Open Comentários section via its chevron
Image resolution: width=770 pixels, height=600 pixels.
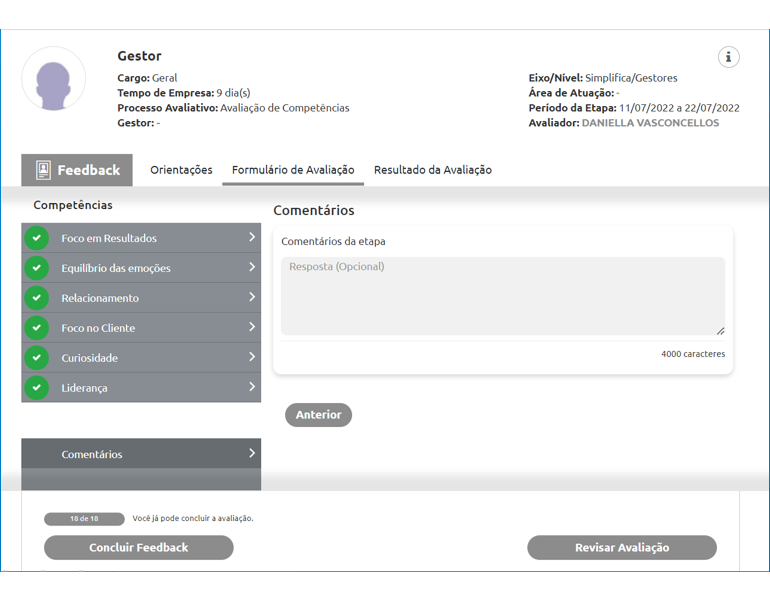click(x=252, y=453)
